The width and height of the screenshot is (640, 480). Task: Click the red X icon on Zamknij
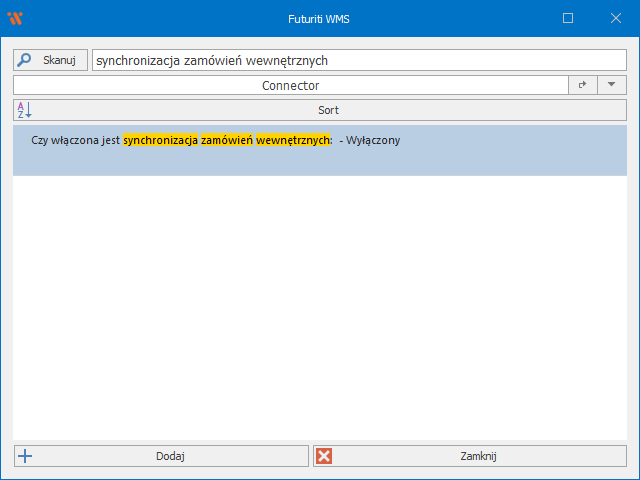[x=324, y=456]
